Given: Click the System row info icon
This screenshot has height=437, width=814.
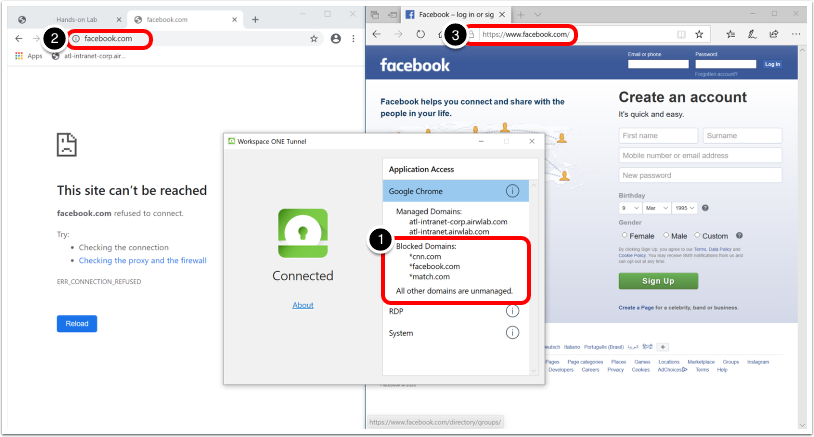Looking at the screenshot, I should click(512, 332).
